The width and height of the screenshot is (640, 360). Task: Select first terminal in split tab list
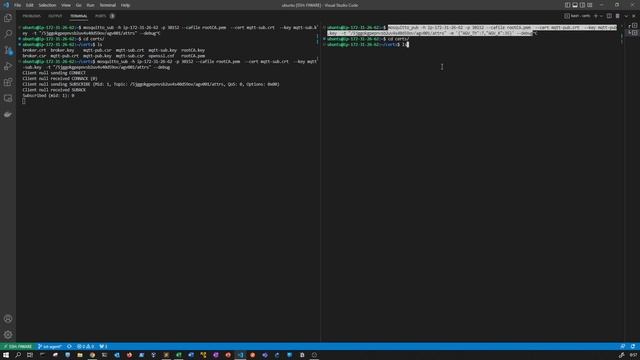632,26
